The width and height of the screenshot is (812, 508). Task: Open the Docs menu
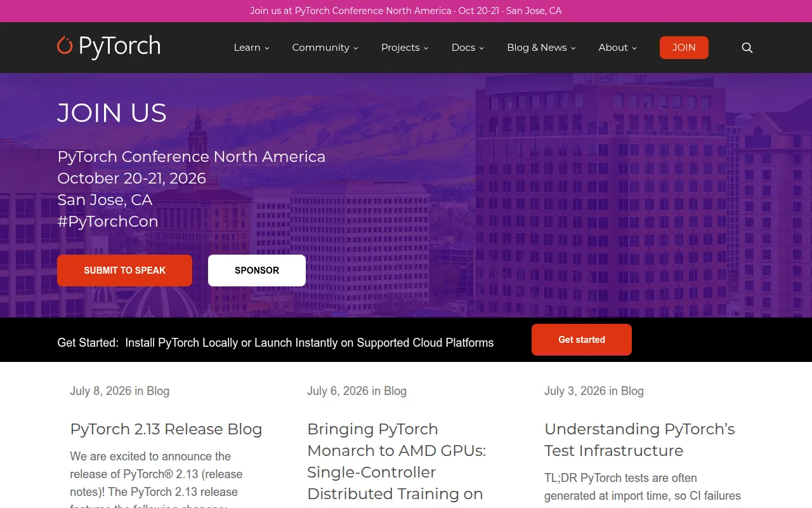click(x=463, y=48)
